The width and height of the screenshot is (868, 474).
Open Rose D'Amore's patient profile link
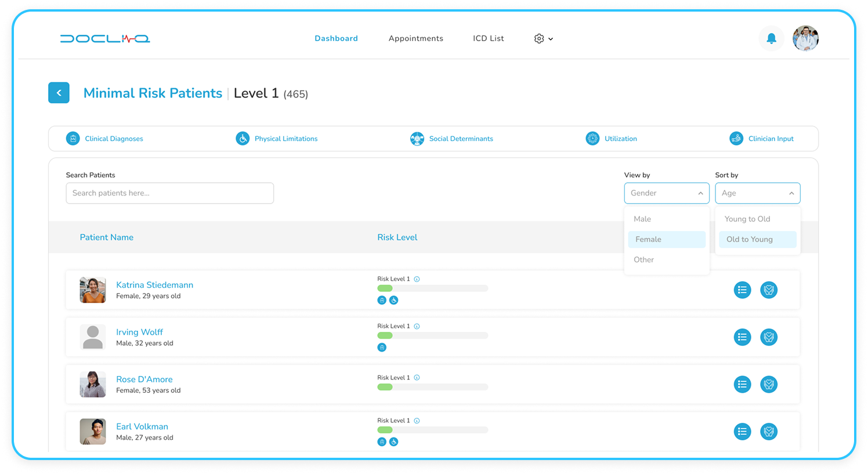(x=144, y=379)
